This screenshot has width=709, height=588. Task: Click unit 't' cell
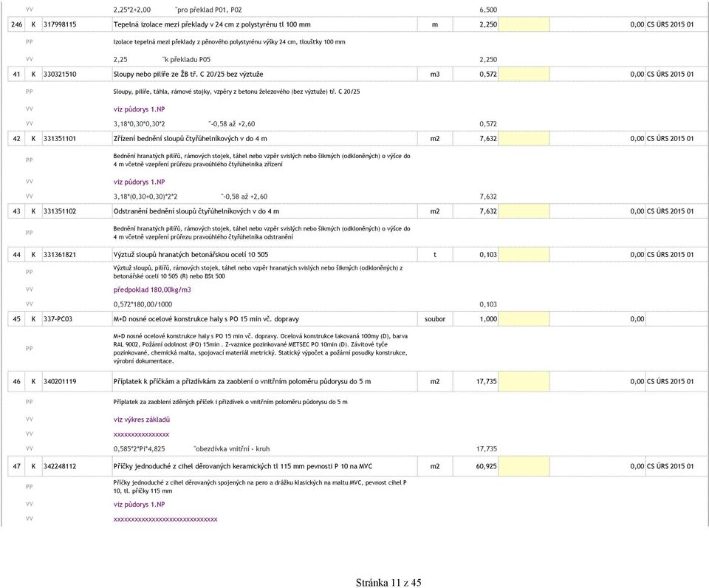435,255
